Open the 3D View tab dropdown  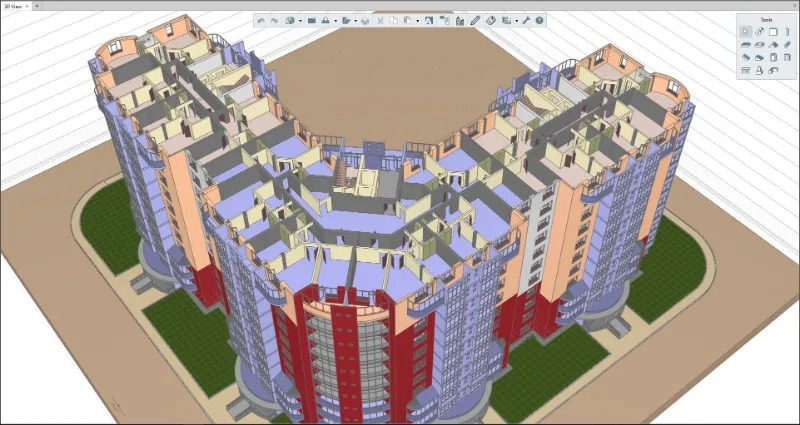(x=27, y=6)
